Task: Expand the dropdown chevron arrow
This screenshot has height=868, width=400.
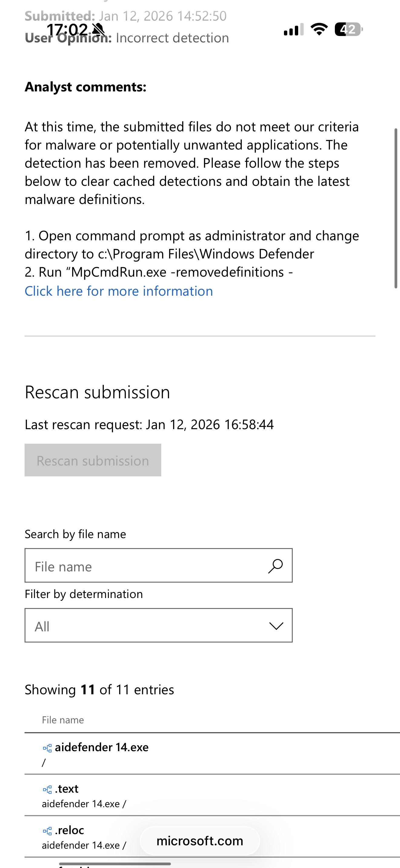Action: point(276,626)
